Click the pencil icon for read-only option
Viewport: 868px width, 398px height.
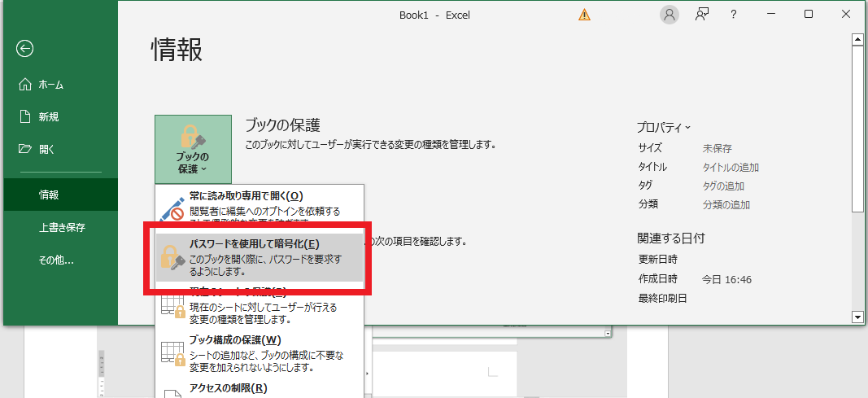(172, 208)
